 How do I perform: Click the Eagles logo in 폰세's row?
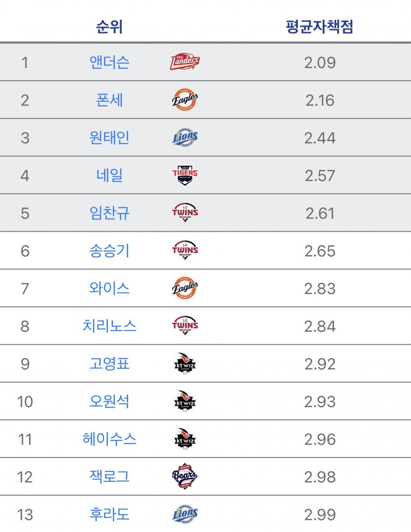coord(185,100)
